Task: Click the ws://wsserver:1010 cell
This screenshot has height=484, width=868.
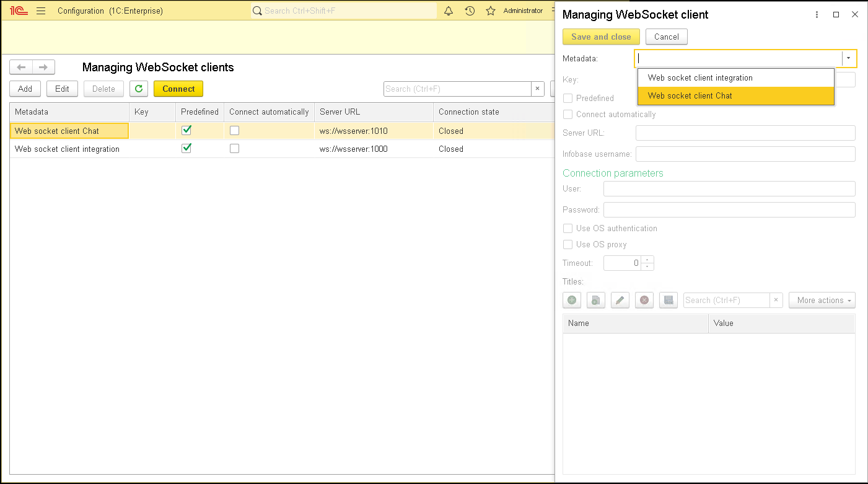Action: pos(374,131)
